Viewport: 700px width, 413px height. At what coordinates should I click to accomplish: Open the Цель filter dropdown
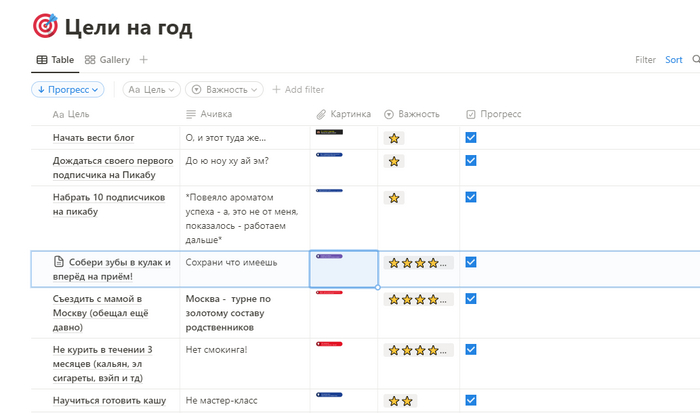(151, 90)
